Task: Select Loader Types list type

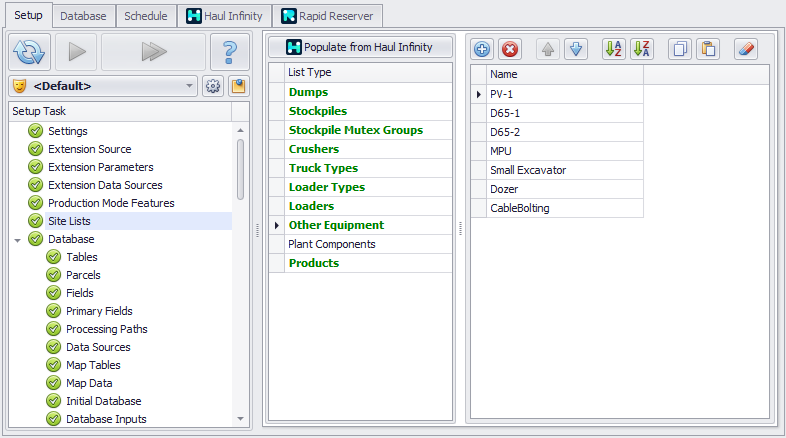Action: click(368, 187)
